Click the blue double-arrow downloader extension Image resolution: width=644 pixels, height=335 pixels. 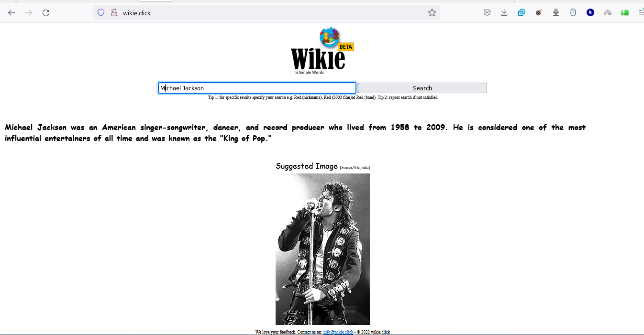[x=555, y=12]
